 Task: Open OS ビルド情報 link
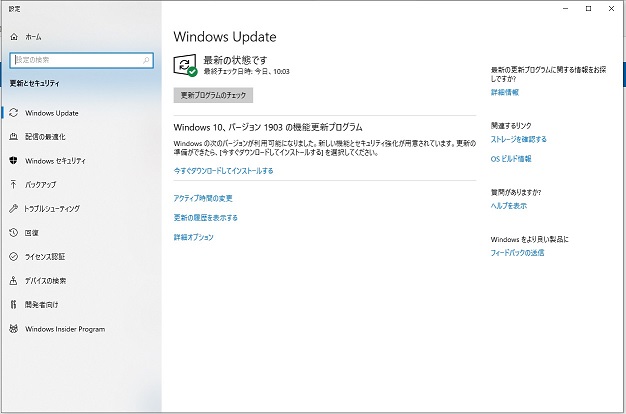click(x=511, y=158)
